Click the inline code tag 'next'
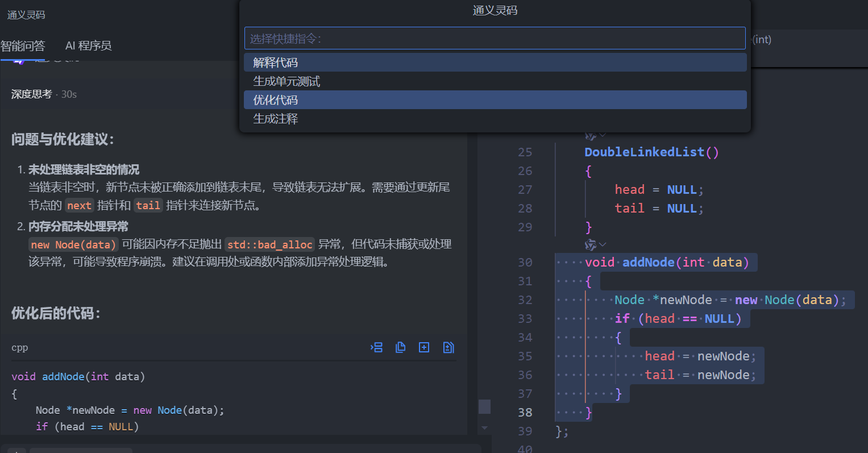Image resolution: width=868 pixels, height=453 pixels. point(79,205)
